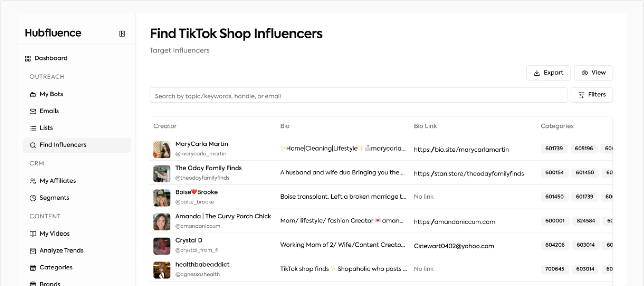The image size is (644, 286).
Task: Select category tag 601739 for MaryCarla Martin
Action: pos(554,148)
